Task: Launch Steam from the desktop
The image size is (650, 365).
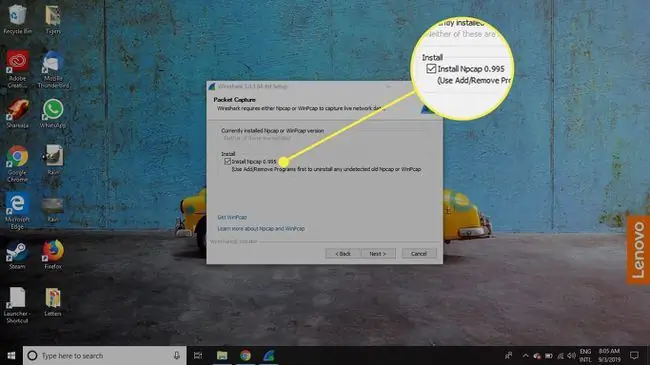Action: coord(17,255)
